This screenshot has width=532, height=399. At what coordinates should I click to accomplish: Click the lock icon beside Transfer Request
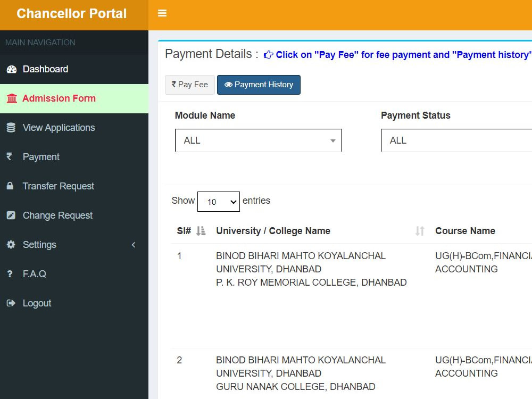point(10,186)
